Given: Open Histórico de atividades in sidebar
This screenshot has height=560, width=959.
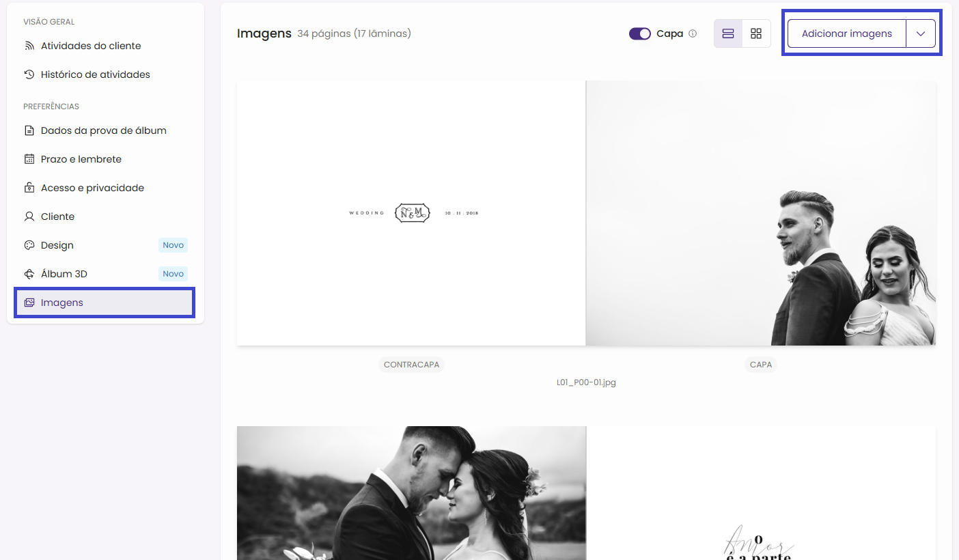Looking at the screenshot, I should coord(95,74).
